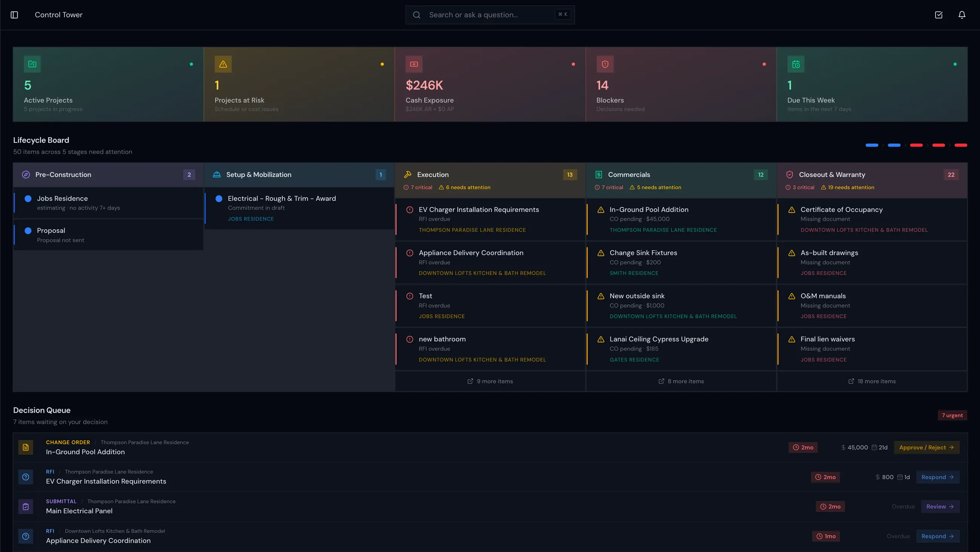980x552 pixels.
Task: Click the tasks checkmark icon in the header
Action: pos(939,15)
